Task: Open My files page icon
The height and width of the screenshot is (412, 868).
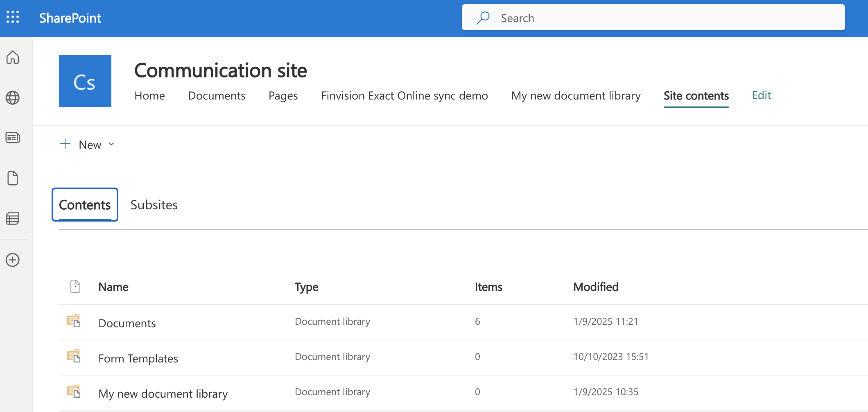Action: pyautogui.click(x=13, y=178)
